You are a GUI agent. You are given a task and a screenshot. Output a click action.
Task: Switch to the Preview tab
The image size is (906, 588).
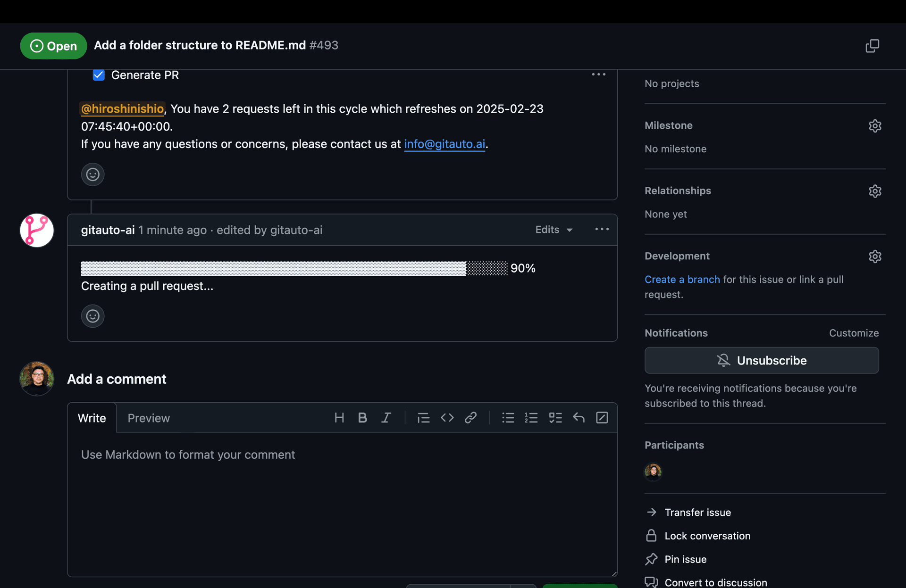[149, 418]
